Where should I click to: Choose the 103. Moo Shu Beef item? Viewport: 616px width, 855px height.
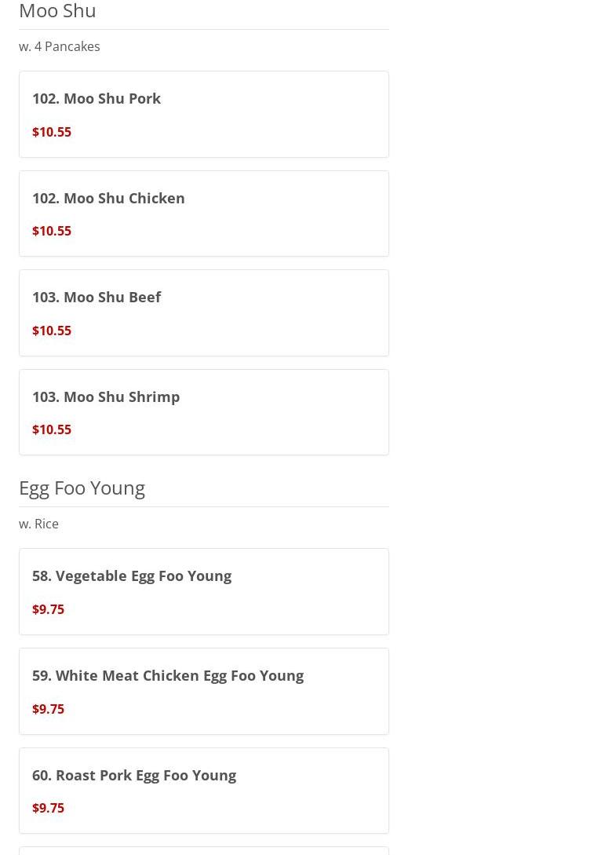[x=97, y=298]
